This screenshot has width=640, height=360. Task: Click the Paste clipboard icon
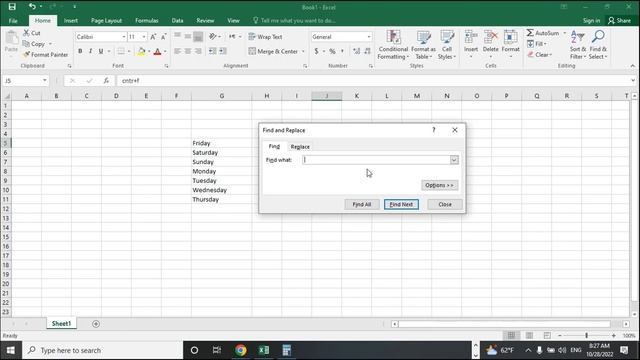(11, 39)
